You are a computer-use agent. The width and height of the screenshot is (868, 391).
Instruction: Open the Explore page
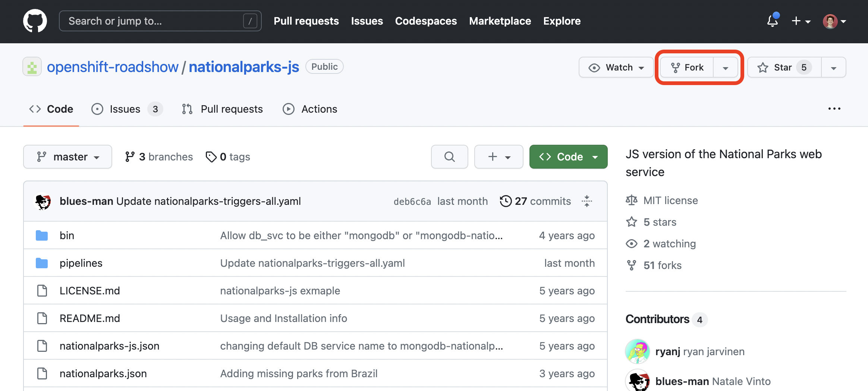(x=562, y=21)
